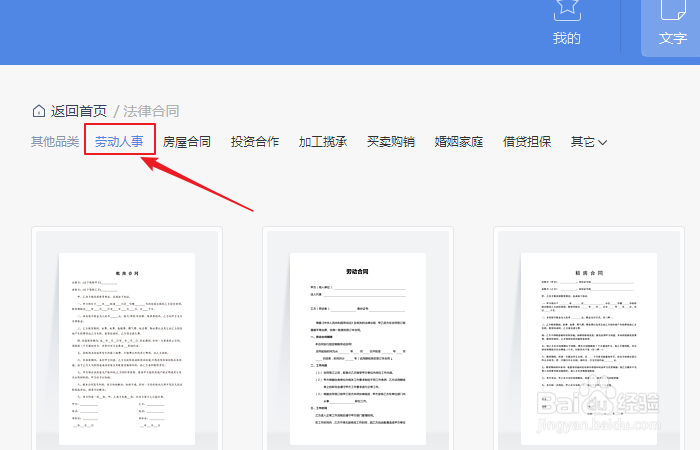Open the 投资合作 category
700x450 pixels.
point(255,142)
